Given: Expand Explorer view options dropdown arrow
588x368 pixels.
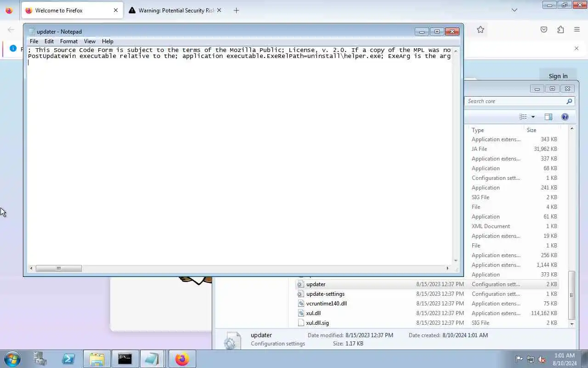Looking at the screenshot, I should click(533, 117).
